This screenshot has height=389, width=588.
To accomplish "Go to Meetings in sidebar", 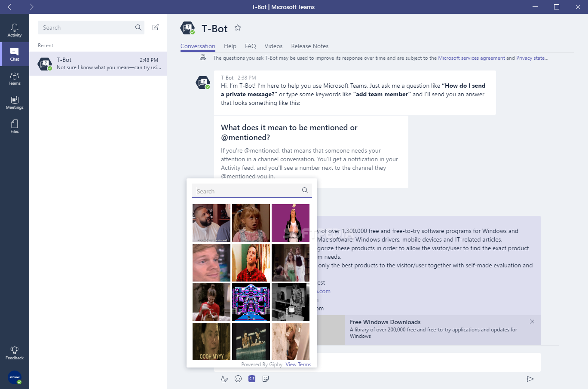I will pyautogui.click(x=15, y=102).
